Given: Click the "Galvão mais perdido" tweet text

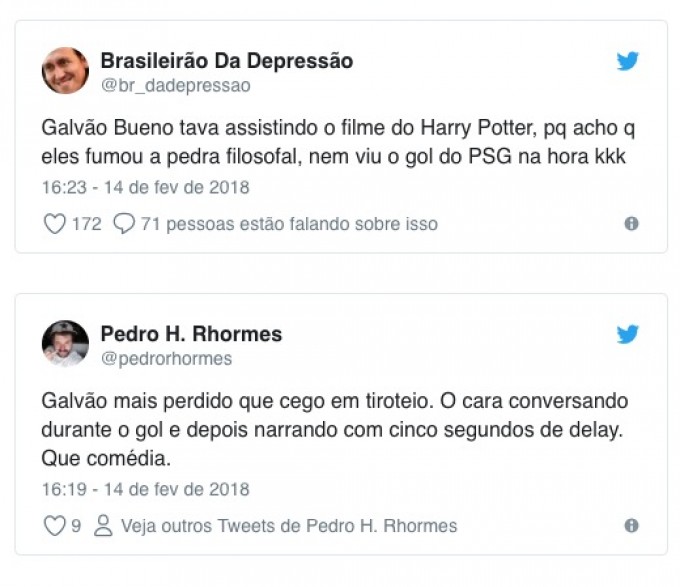Looking at the screenshot, I should (x=334, y=430).
